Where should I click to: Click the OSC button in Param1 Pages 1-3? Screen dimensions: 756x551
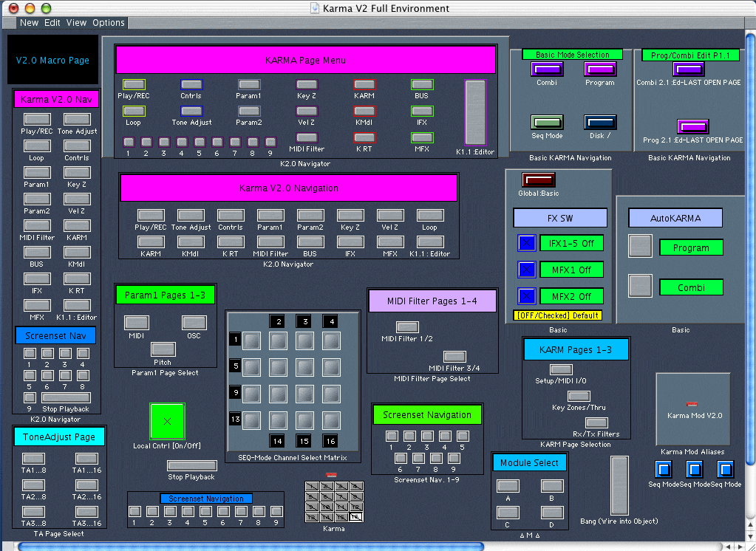(194, 323)
